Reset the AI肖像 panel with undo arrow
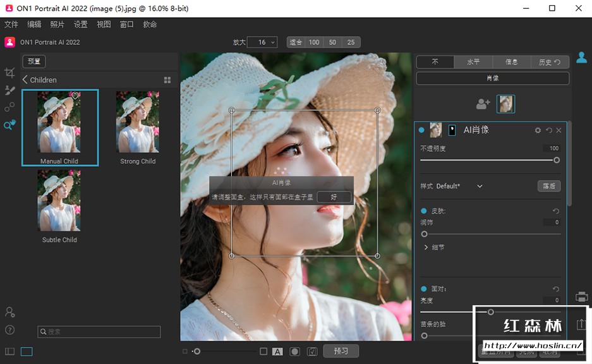 click(x=548, y=130)
